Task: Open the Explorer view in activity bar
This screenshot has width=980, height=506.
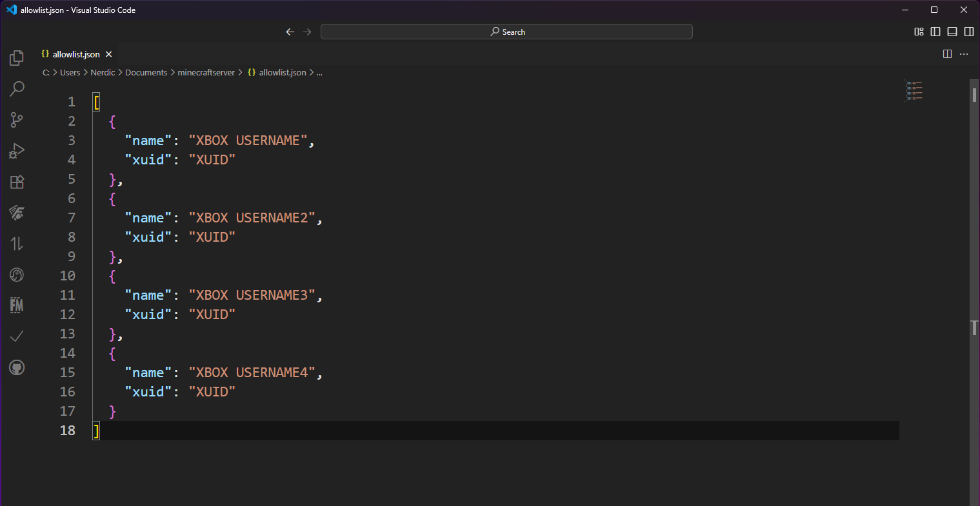Action: coord(17,58)
